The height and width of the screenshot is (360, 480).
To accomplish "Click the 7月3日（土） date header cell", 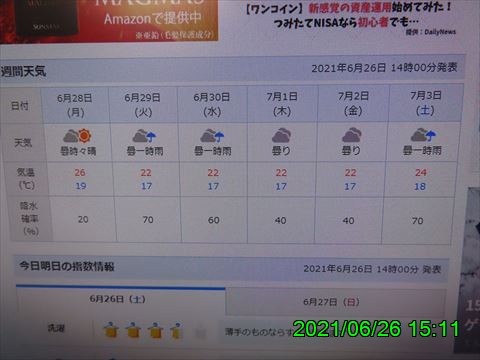I will pyautogui.click(x=425, y=103).
